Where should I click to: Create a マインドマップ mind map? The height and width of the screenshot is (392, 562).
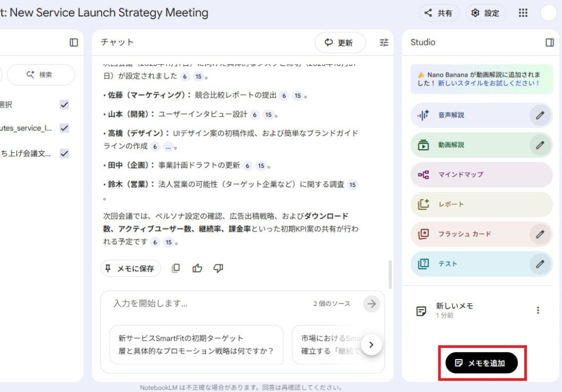[473, 174]
